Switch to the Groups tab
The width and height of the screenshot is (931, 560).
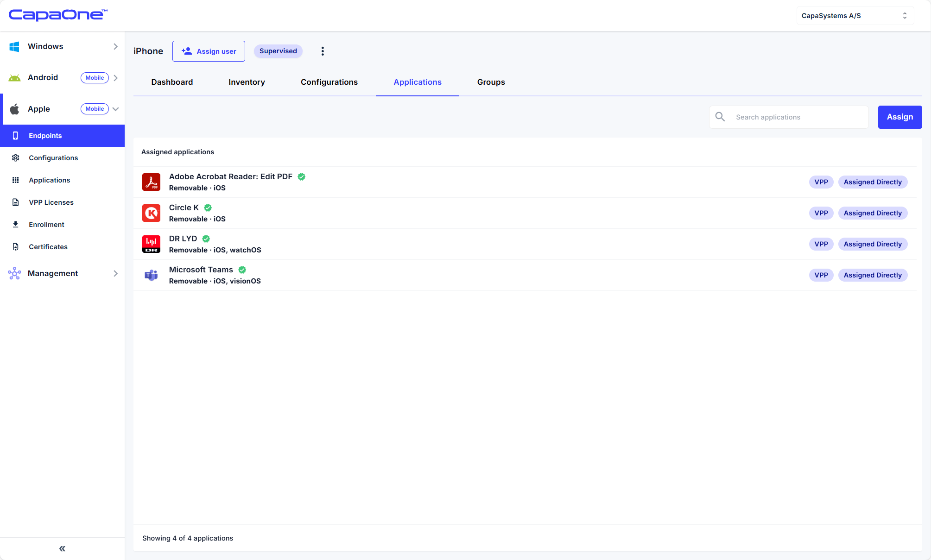pyautogui.click(x=491, y=82)
